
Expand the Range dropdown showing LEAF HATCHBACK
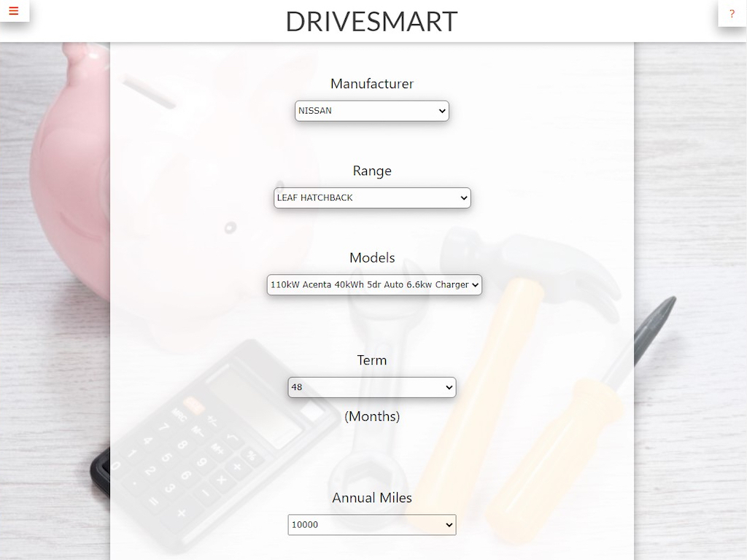pyautogui.click(x=372, y=198)
